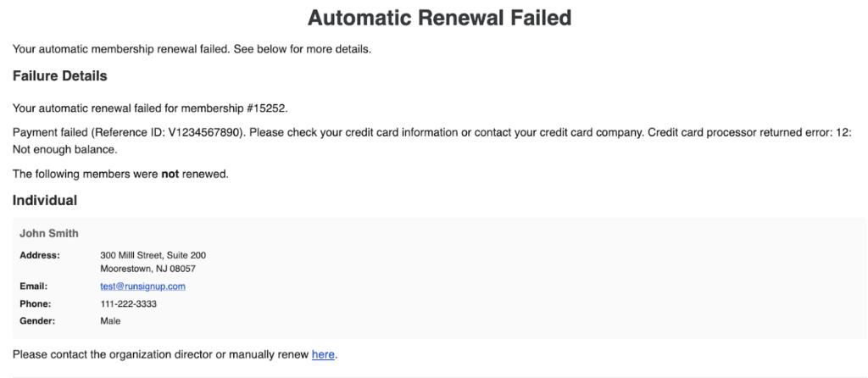Click the bold "not" word
Screen dimensions: 868x378
170,174
